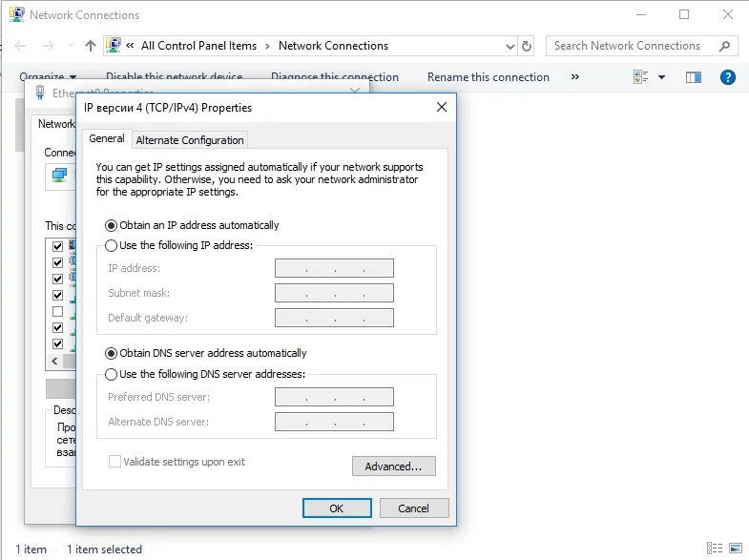
Task: Open Help with the question mark icon
Action: tap(727, 77)
